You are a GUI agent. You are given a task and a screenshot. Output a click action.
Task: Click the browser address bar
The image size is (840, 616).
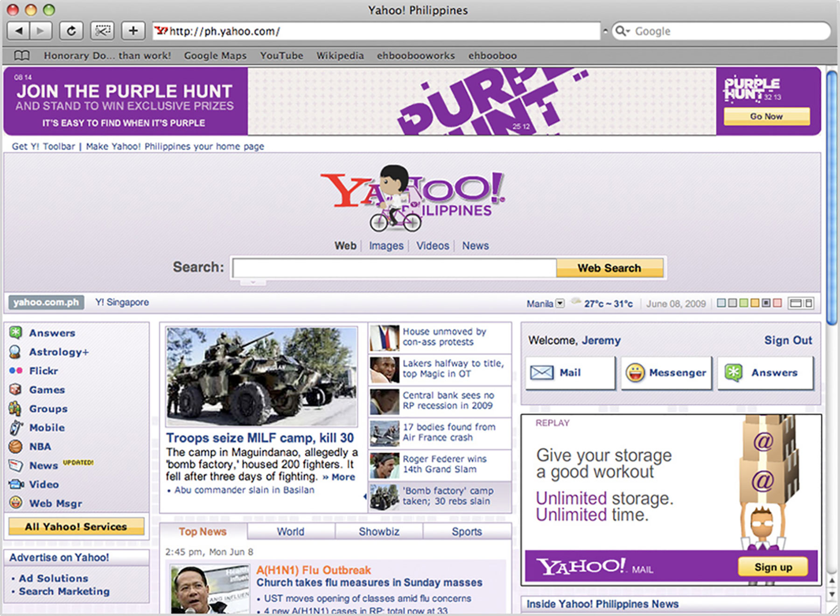point(376,31)
